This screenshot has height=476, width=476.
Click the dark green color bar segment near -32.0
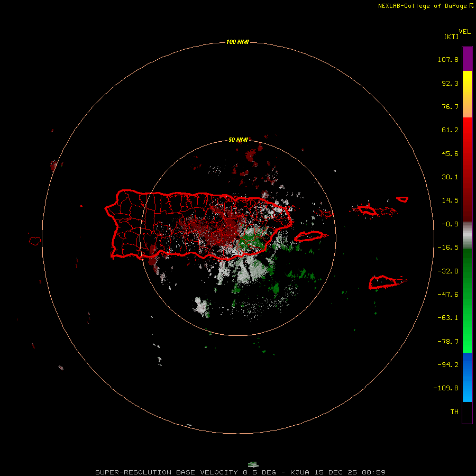pyautogui.click(x=467, y=270)
